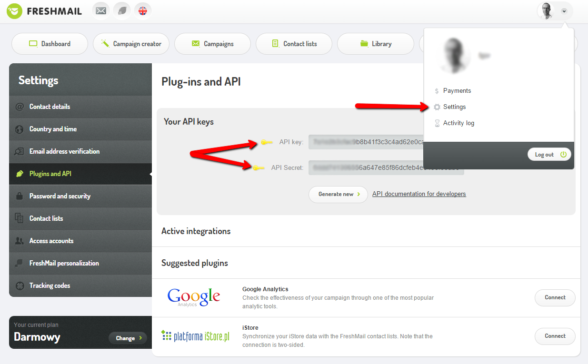Open the Library tab

pyautogui.click(x=375, y=44)
